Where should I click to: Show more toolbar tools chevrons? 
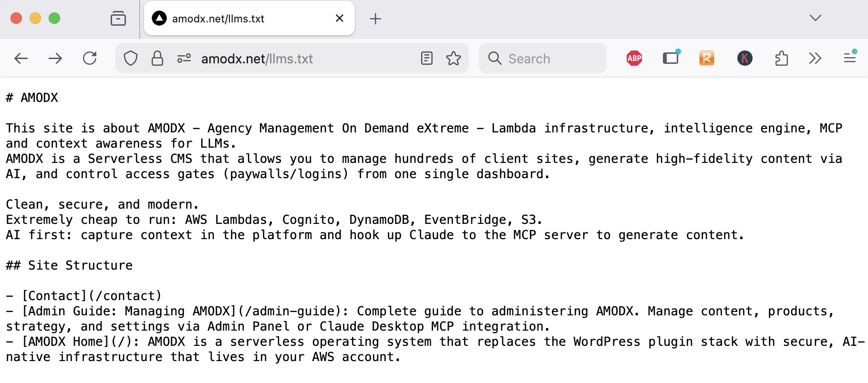click(x=816, y=59)
